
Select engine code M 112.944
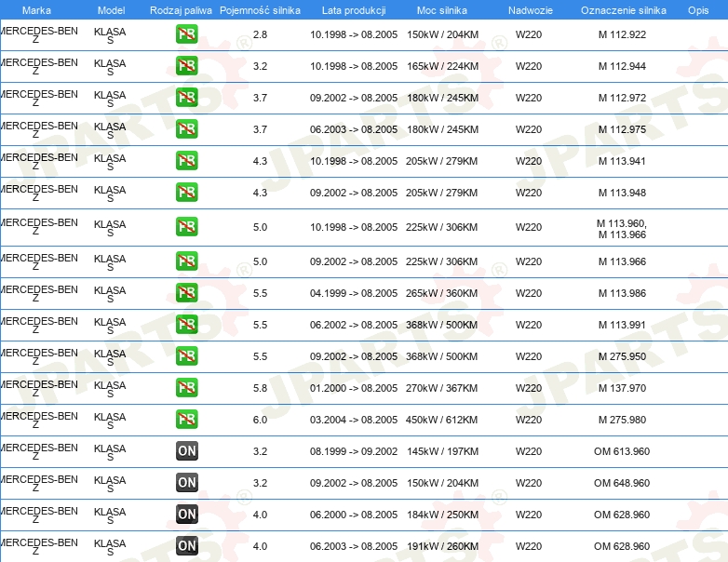[x=622, y=66]
